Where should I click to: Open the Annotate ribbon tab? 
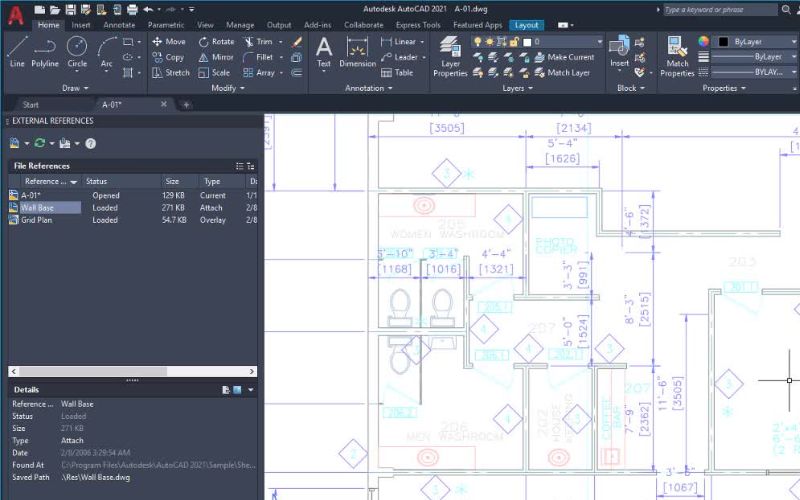[119, 24]
